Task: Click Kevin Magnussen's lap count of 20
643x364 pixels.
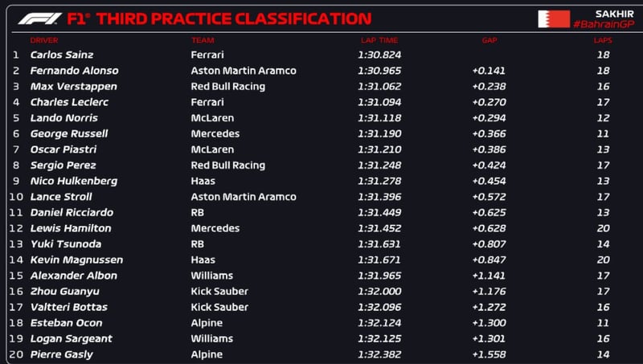Action: (603, 260)
